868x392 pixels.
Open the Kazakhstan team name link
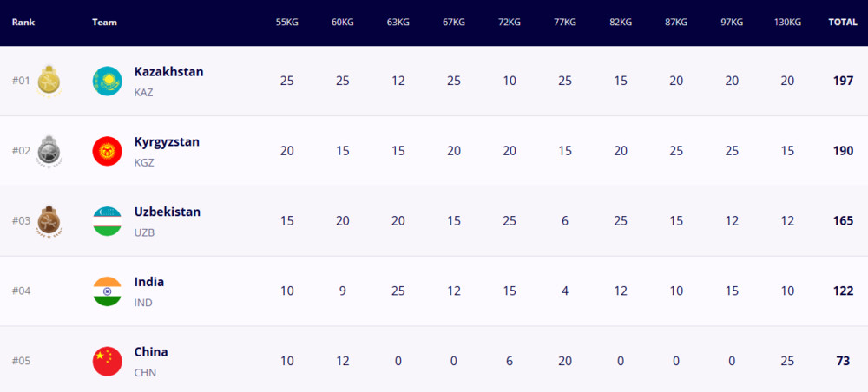pos(169,72)
